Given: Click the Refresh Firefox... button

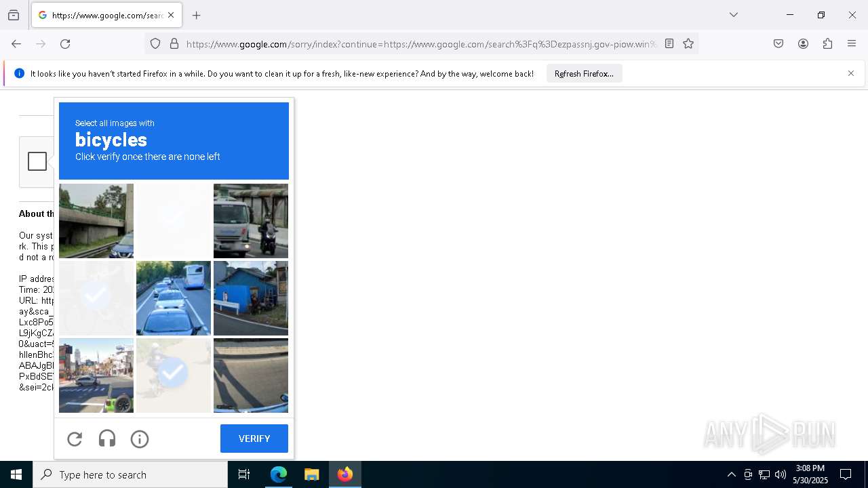Looking at the screenshot, I should [x=584, y=73].
